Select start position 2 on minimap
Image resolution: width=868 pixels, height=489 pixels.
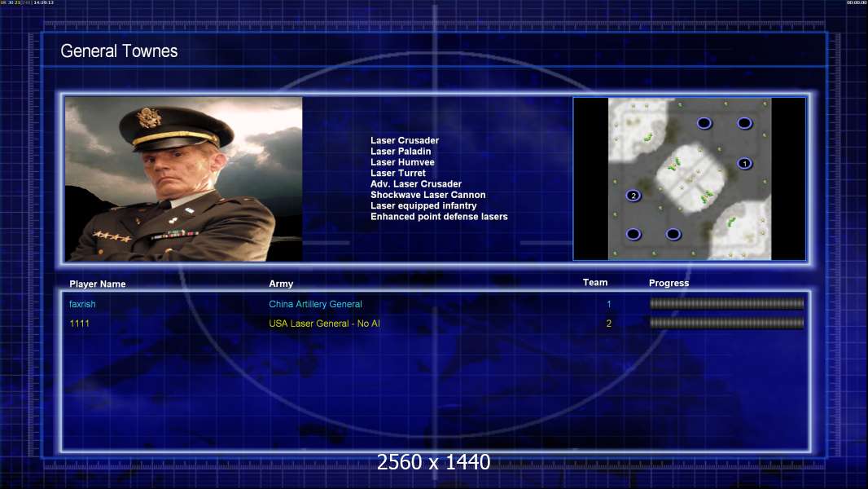(x=633, y=196)
